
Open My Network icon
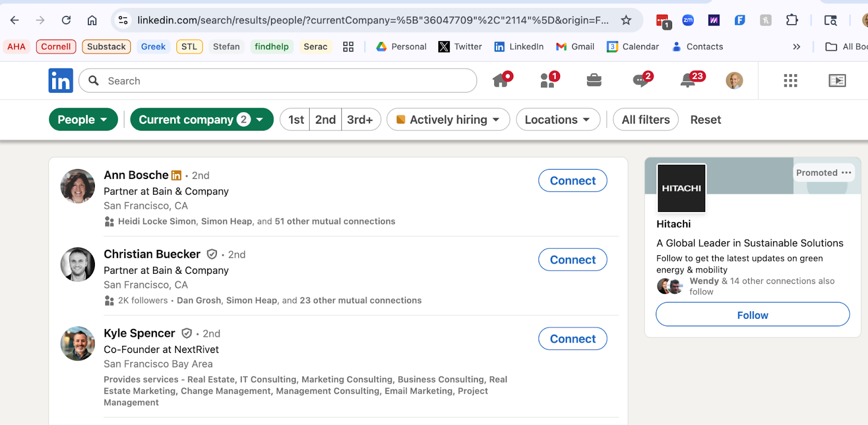549,80
